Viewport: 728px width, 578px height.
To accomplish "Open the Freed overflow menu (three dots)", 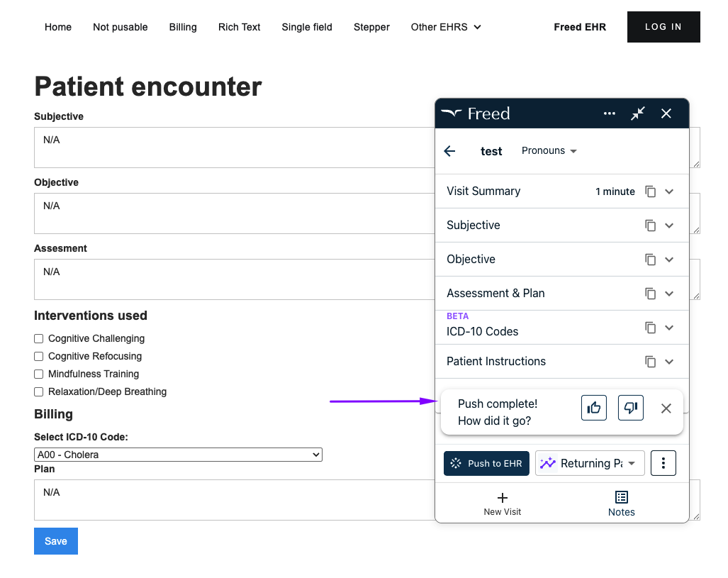I will [x=609, y=113].
